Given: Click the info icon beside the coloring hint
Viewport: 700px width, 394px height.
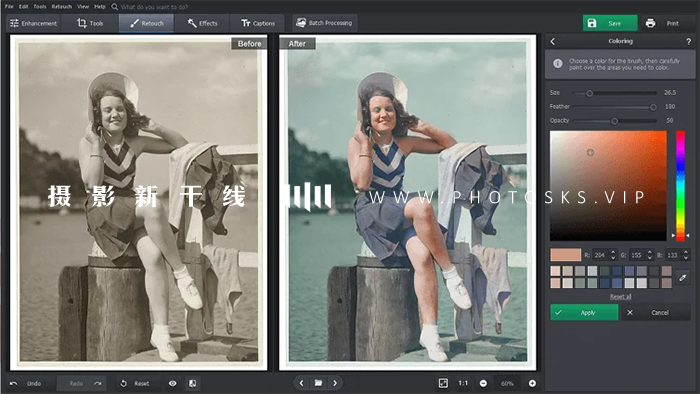Looking at the screenshot, I should tap(558, 64).
